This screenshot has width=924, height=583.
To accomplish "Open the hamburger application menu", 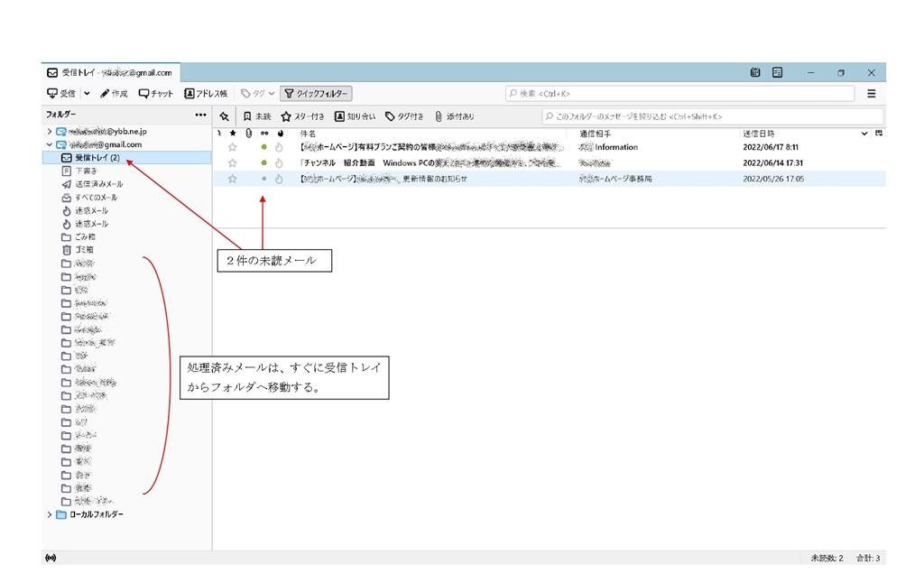I will click(x=872, y=93).
